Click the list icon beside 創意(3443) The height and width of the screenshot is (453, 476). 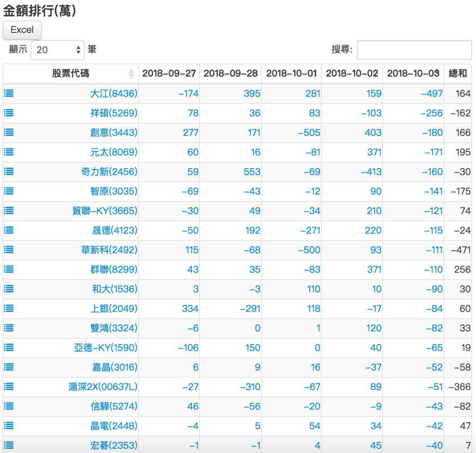click(8, 132)
